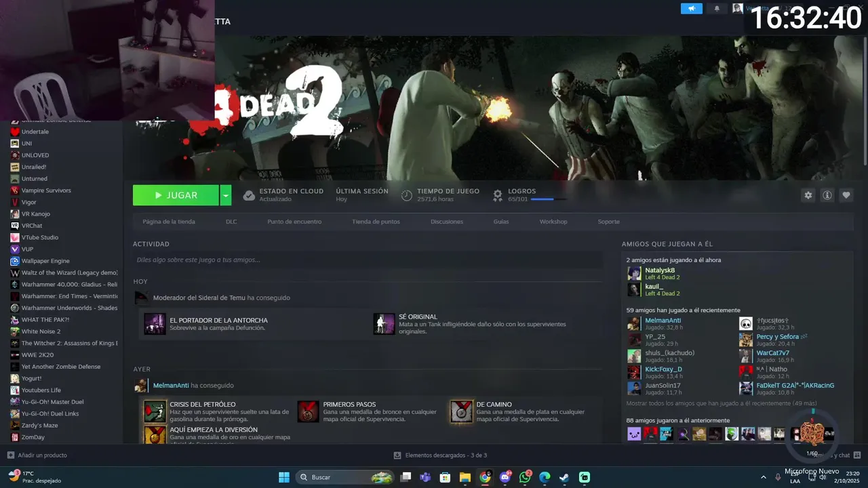This screenshot has height=488, width=868.
Task: Click the Primeros Pasos achievement icon
Action: click(x=308, y=411)
